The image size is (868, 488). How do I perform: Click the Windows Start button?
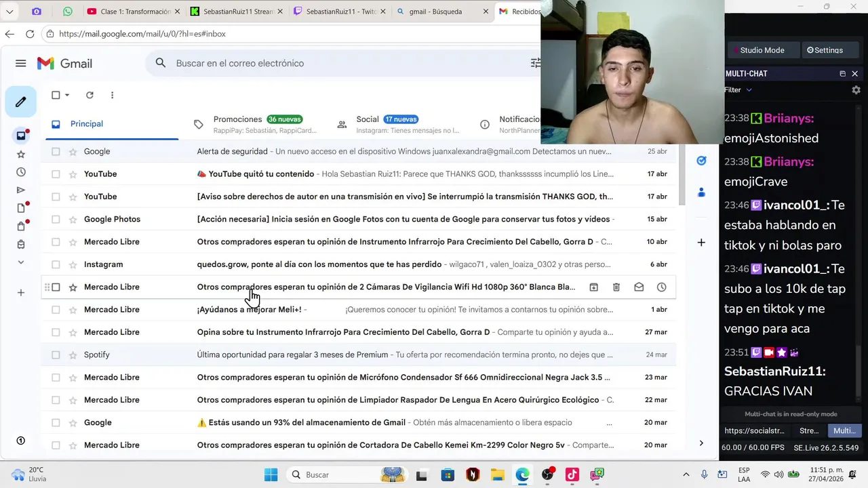click(x=271, y=474)
